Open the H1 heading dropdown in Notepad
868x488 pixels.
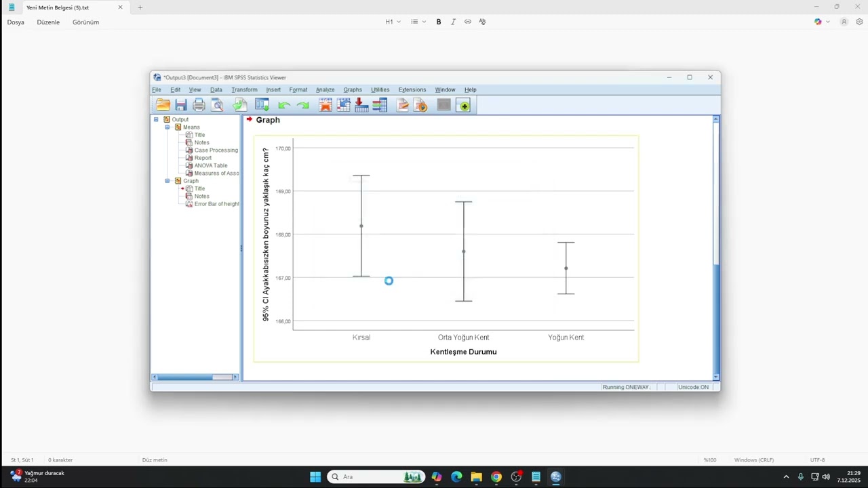point(393,22)
